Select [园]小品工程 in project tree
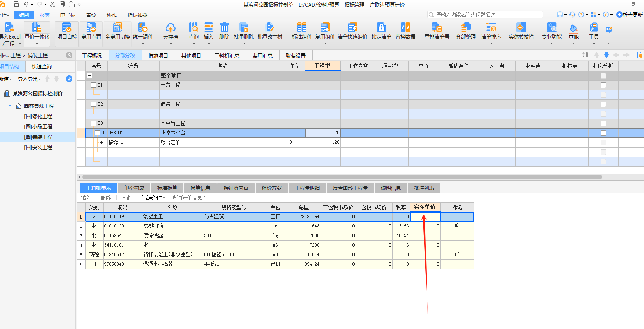Viewport: 644px width, 329px height. (38, 127)
